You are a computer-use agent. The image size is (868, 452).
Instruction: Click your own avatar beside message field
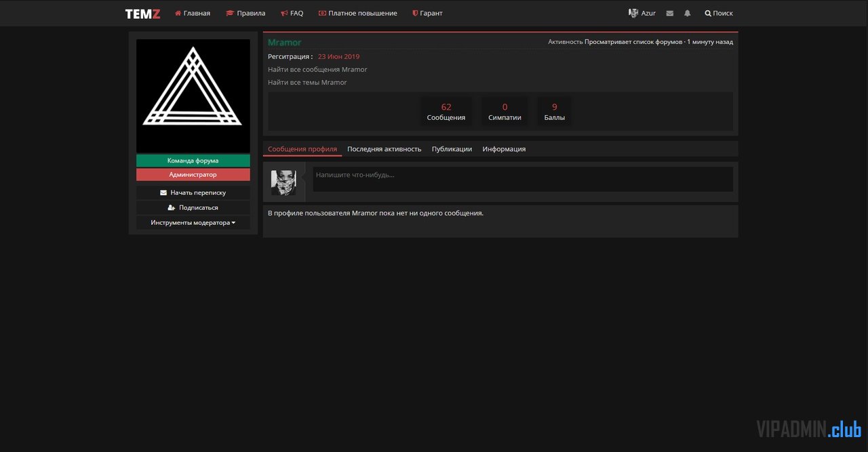(283, 182)
